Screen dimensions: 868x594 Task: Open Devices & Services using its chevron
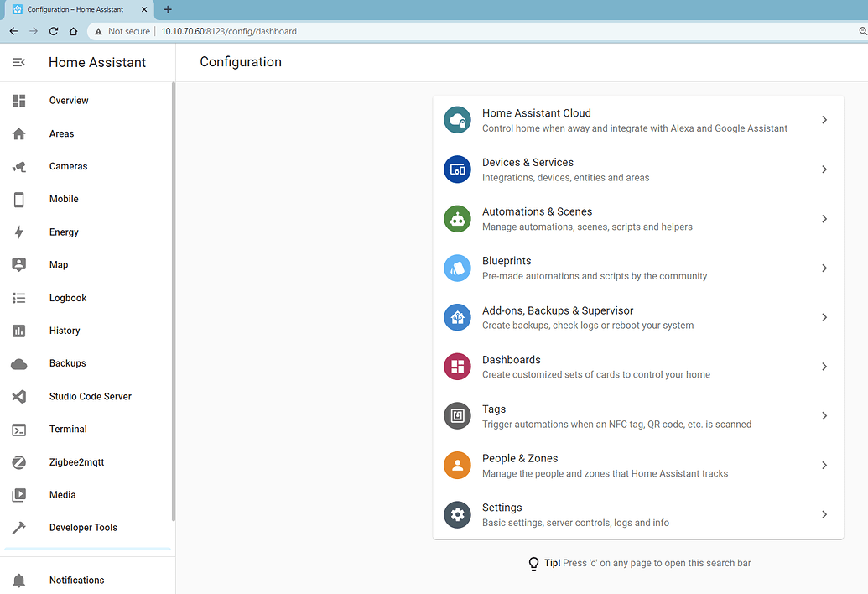[824, 169]
